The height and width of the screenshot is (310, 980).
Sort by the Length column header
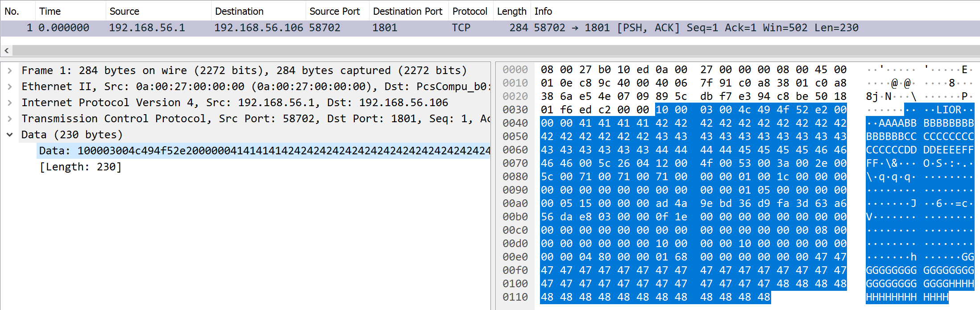[x=511, y=11]
